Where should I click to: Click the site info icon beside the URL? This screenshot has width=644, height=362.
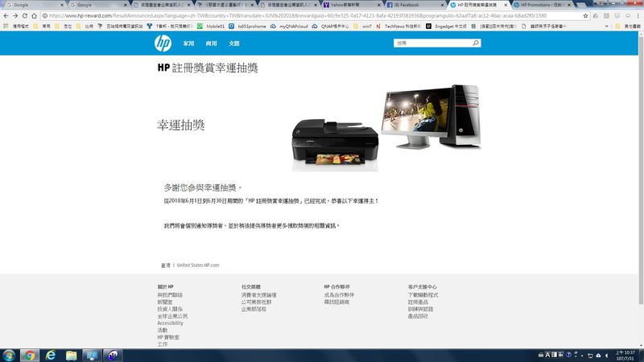point(44,15)
